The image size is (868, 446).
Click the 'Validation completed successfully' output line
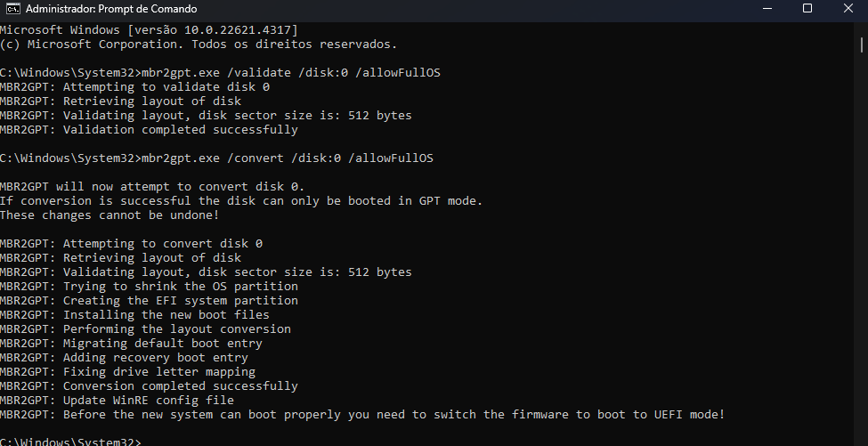(x=149, y=129)
